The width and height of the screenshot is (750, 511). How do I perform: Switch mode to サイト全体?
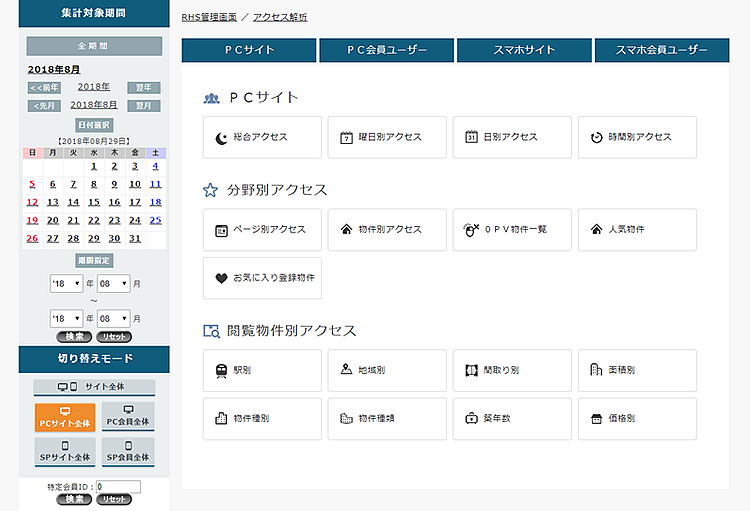tap(94, 387)
